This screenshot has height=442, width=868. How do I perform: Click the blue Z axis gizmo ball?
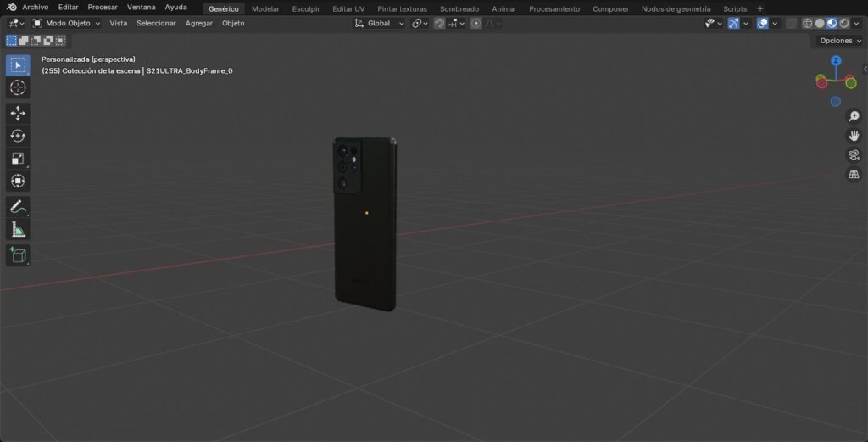point(836,60)
